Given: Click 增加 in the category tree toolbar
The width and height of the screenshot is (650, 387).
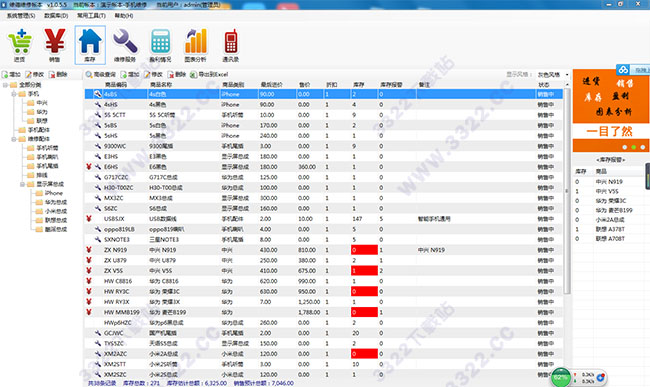Looking at the screenshot, I should (x=11, y=75).
